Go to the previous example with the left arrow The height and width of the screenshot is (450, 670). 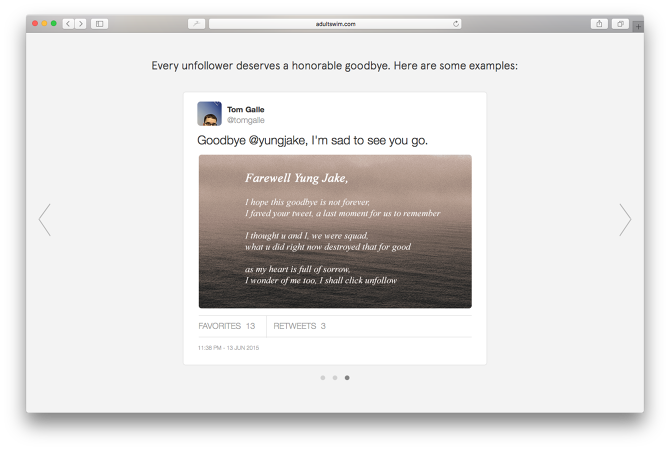[44, 220]
